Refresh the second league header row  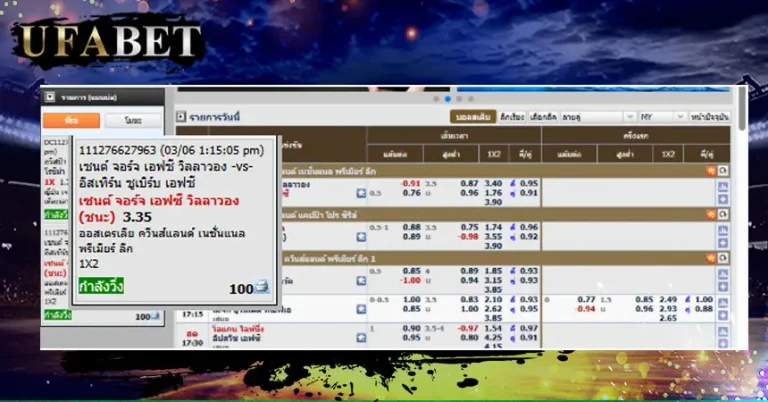723,214
